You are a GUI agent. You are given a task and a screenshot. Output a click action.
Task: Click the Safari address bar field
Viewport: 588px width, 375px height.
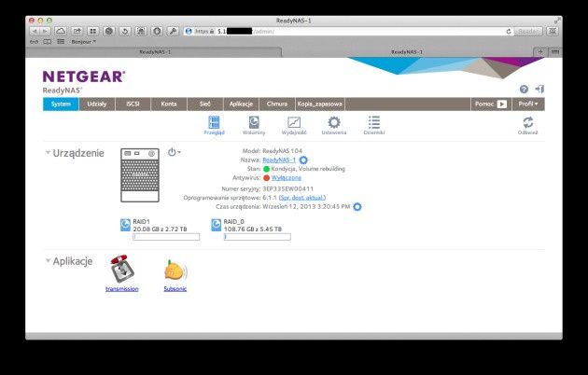point(347,32)
